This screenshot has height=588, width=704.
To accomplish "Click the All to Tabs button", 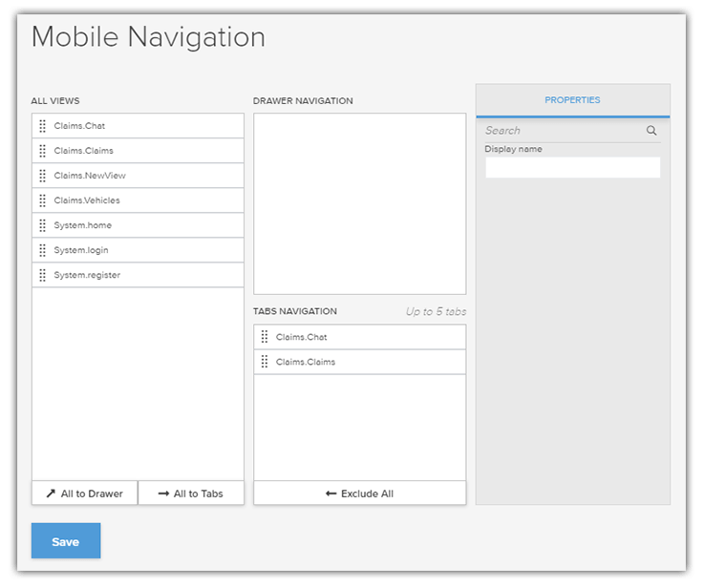I will point(191,493).
